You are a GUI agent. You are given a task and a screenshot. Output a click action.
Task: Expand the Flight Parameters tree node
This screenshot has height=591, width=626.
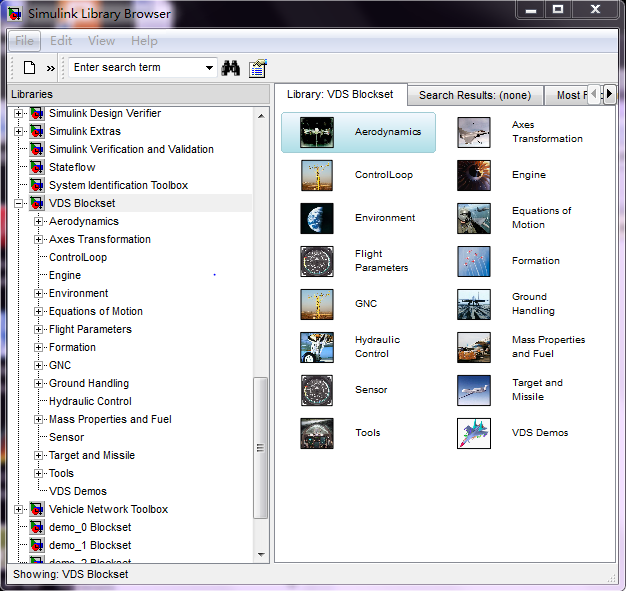(x=38, y=329)
